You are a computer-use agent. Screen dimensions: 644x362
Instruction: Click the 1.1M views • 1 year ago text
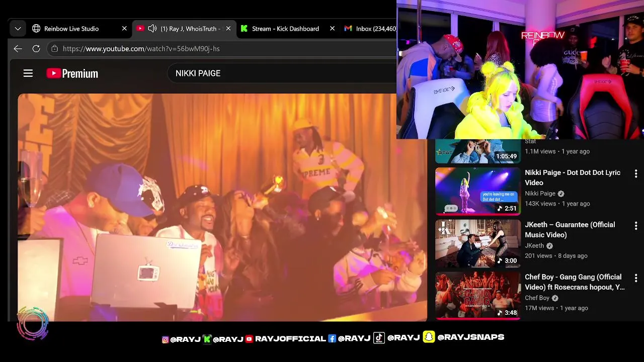click(557, 151)
